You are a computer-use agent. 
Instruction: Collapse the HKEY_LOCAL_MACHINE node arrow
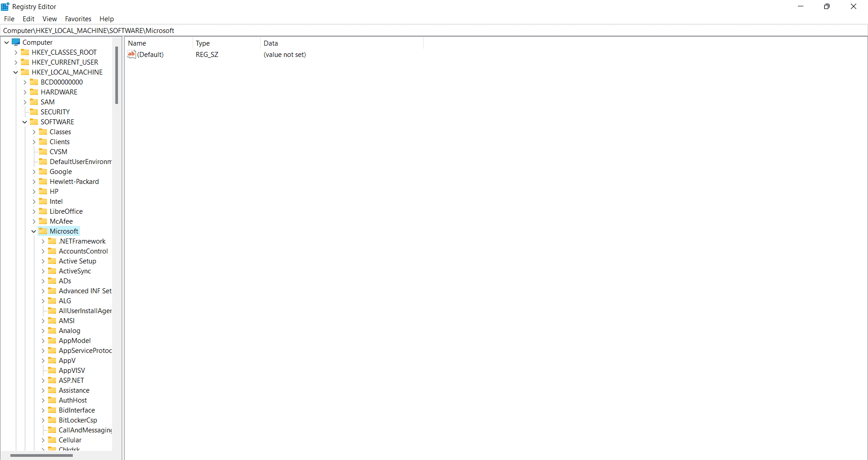click(16, 72)
